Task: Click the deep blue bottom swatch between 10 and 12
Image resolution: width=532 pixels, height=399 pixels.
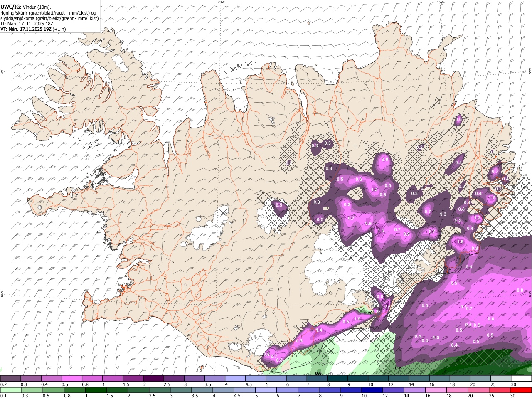Action: coord(371,390)
